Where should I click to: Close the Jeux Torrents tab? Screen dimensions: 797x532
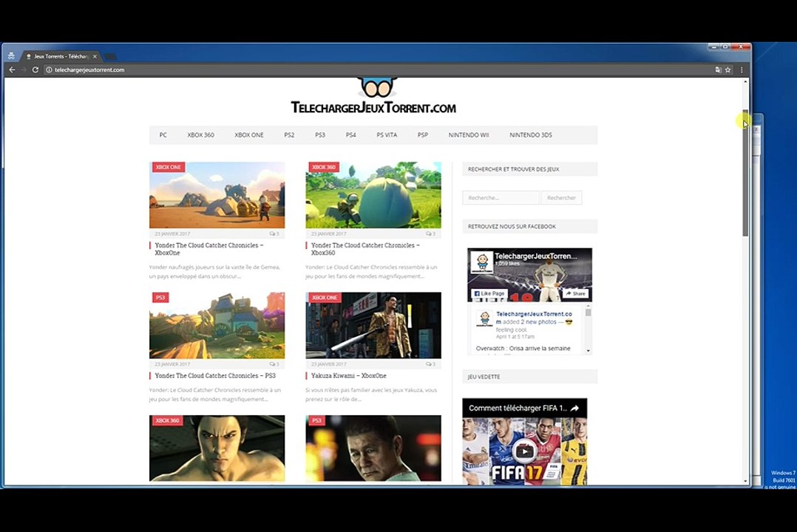pyautogui.click(x=95, y=56)
